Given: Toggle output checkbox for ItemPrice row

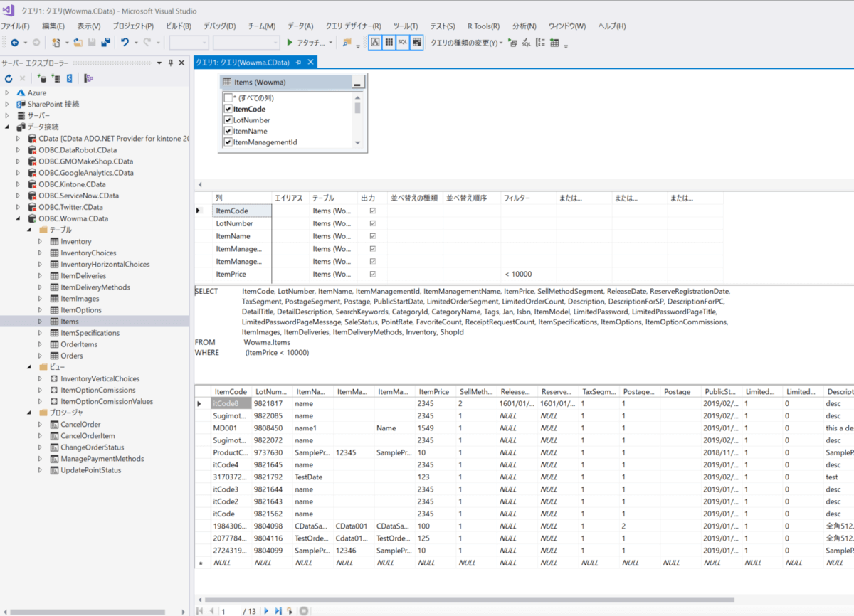Looking at the screenshot, I should pos(372,274).
